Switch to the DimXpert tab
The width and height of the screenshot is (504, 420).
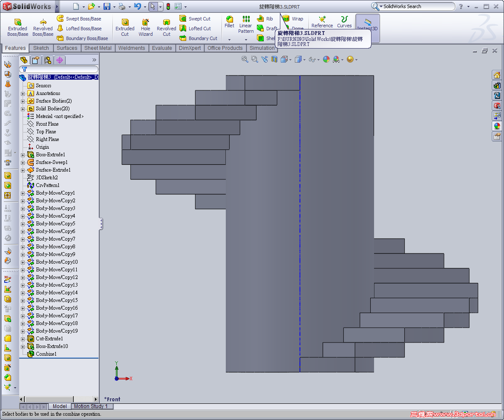pyautogui.click(x=190, y=48)
